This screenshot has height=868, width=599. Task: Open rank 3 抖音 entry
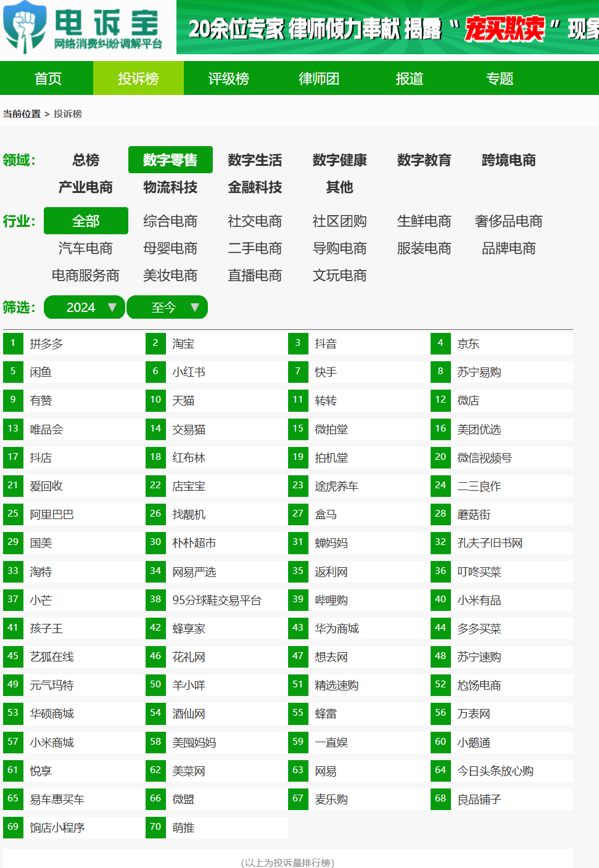pyautogui.click(x=359, y=344)
